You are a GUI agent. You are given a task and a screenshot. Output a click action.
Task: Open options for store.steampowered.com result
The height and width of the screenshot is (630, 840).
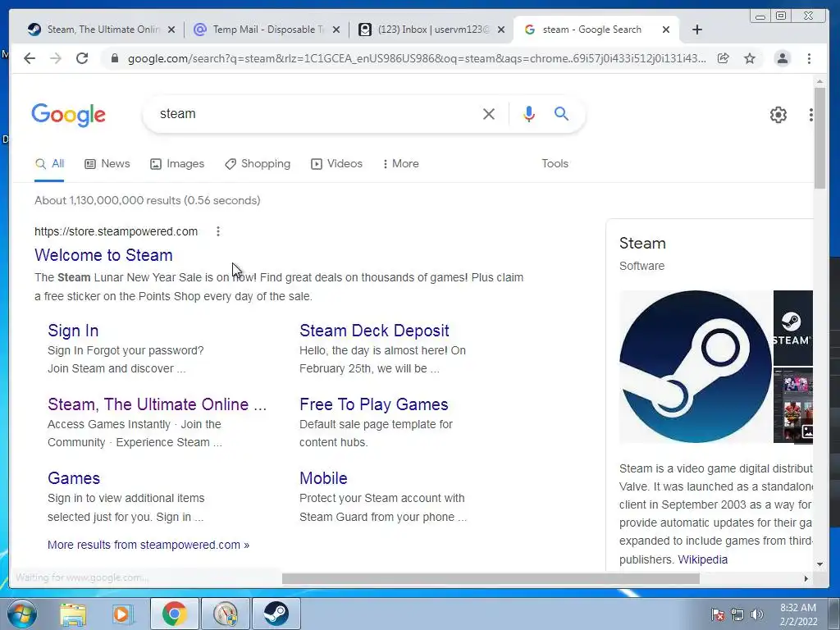pos(218,231)
